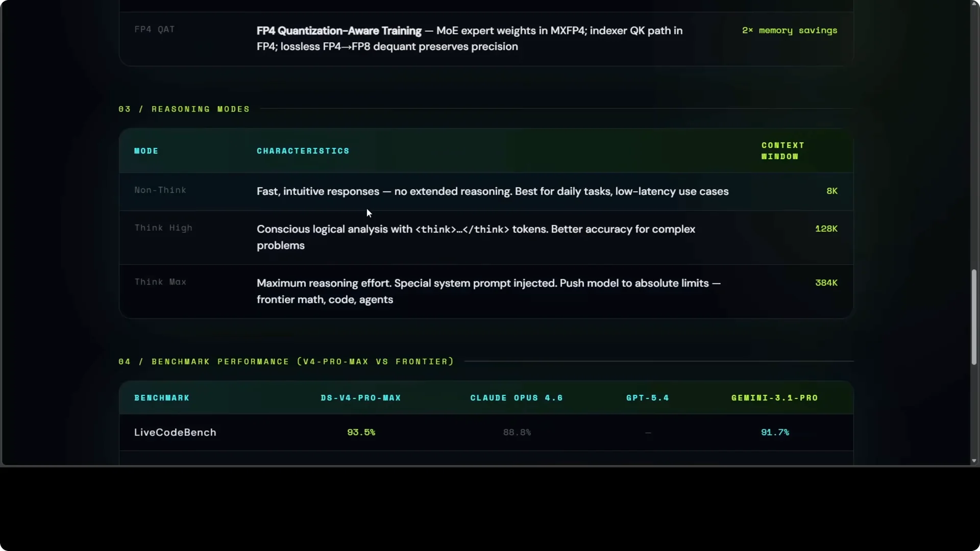Click the dash under GPT-5.4 column
This screenshot has height=551, width=980.
(648, 433)
